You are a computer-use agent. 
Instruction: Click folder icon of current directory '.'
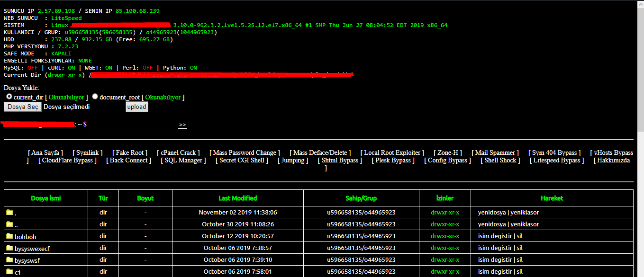pos(9,212)
